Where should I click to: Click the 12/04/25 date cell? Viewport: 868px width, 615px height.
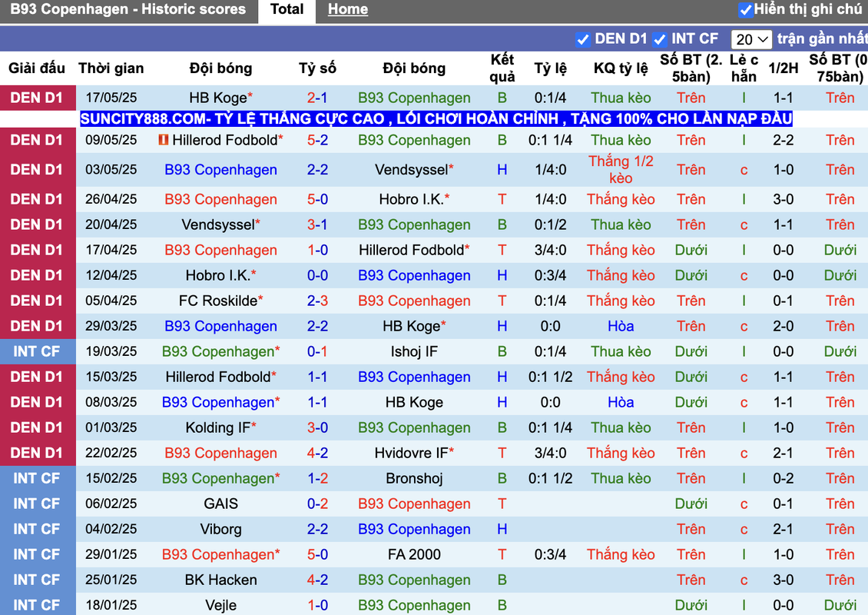111,275
